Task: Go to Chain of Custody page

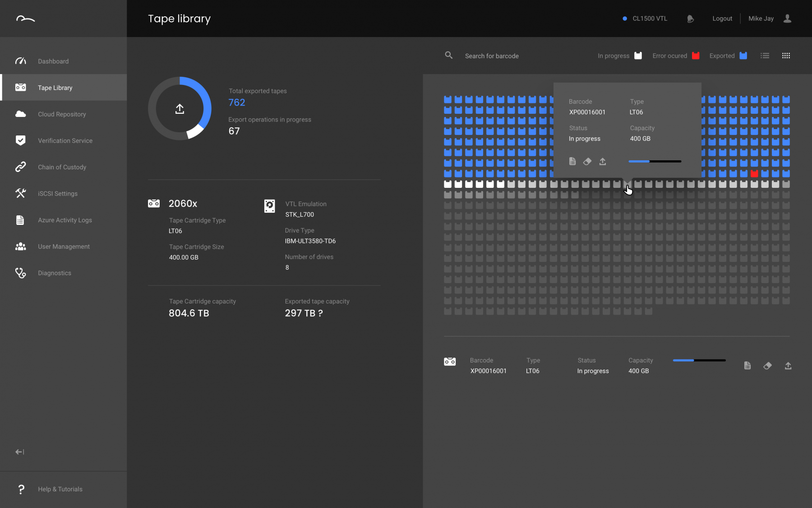Action: tap(62, 167)
